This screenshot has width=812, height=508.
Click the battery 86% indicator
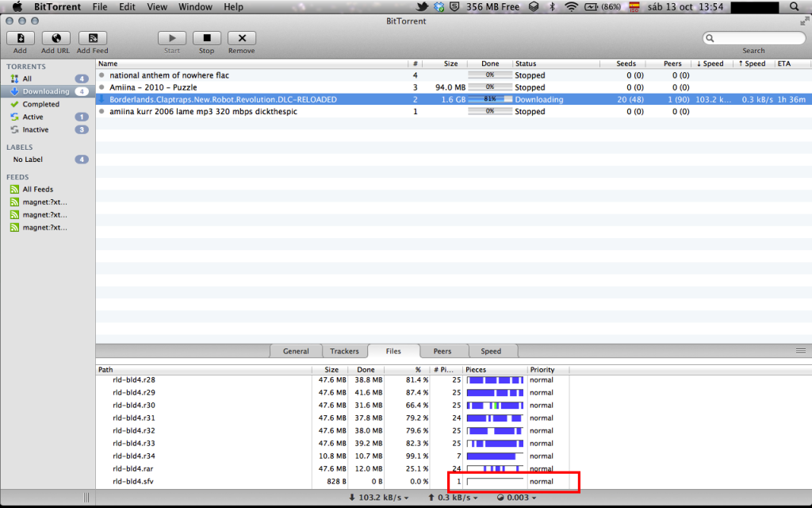point(603,6)
